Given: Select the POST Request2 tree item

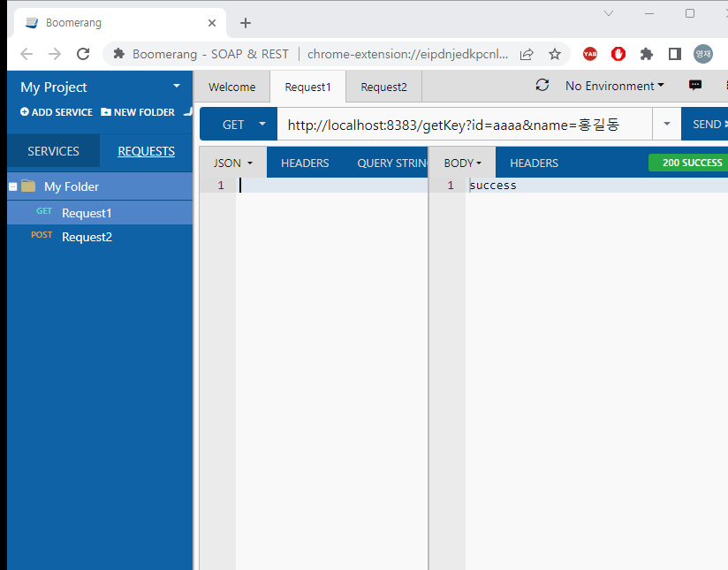Looking at the screenshot, I should [x=100, y=237].
